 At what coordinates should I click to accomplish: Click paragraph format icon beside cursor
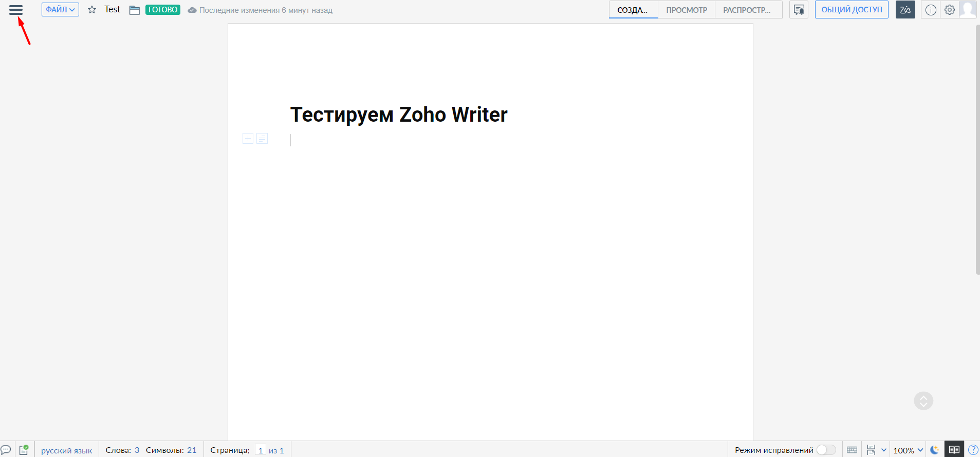tap(262, 139)
